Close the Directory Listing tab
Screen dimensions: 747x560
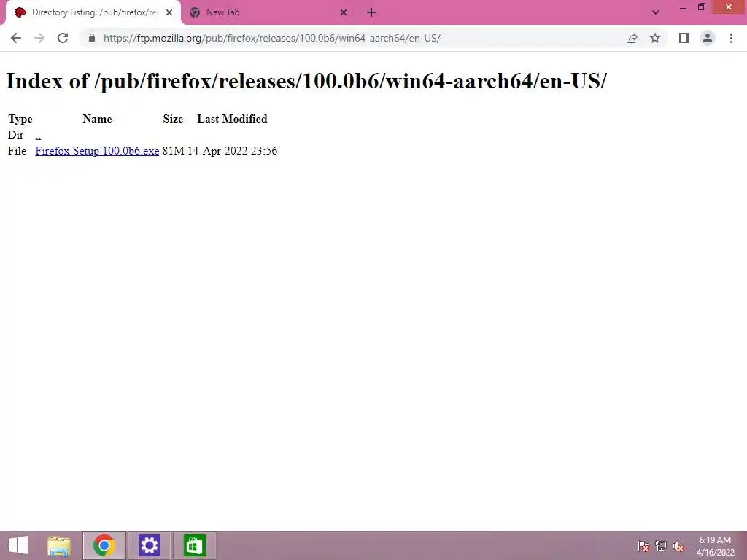click(169, 12)
